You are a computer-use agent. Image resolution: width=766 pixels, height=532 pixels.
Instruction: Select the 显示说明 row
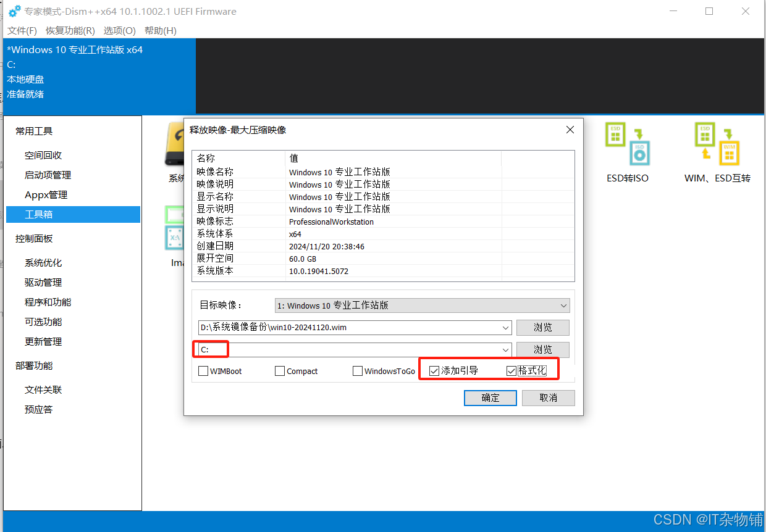383,209
